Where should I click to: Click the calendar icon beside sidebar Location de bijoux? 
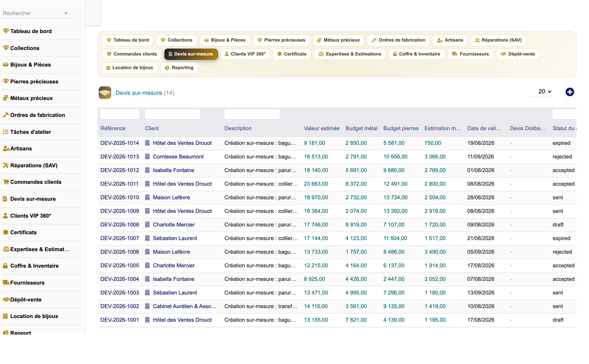pyautogui.click(x=5, y=316)
